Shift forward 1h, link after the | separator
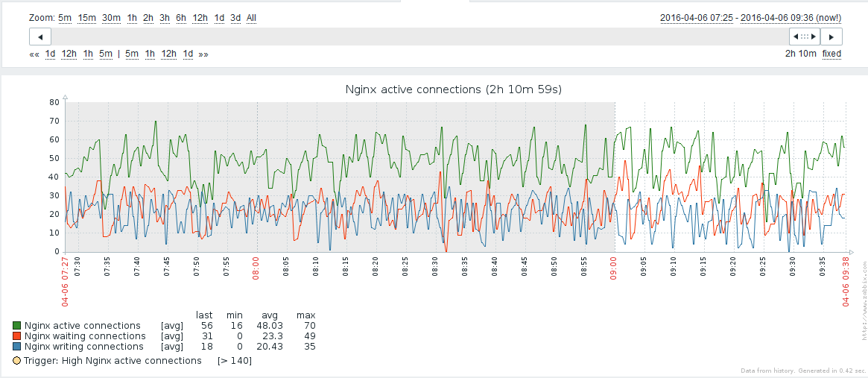This screenshot has width=868, height=378. click(150, 54)
